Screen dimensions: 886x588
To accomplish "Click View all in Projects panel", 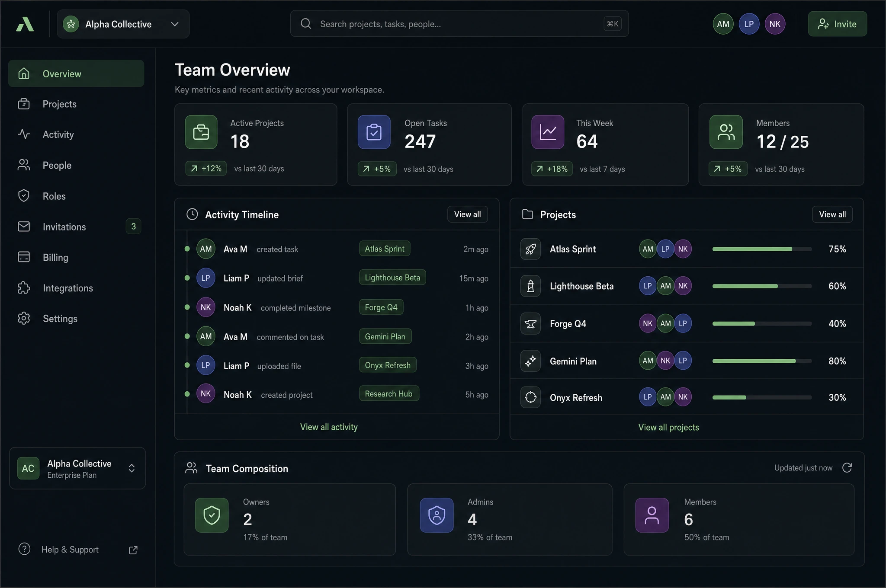I will click(832, 214).
